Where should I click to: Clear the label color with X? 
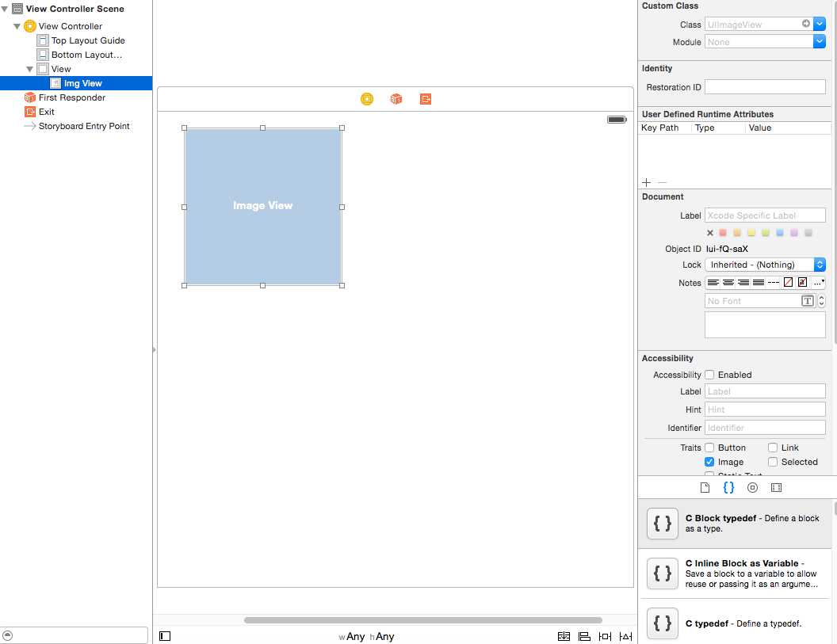710,233
